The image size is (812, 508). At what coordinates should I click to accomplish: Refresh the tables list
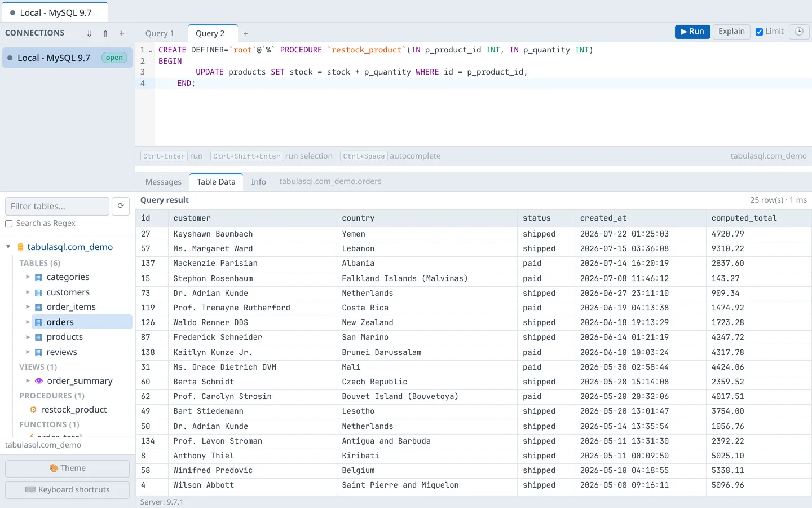[x=121, y=206]
